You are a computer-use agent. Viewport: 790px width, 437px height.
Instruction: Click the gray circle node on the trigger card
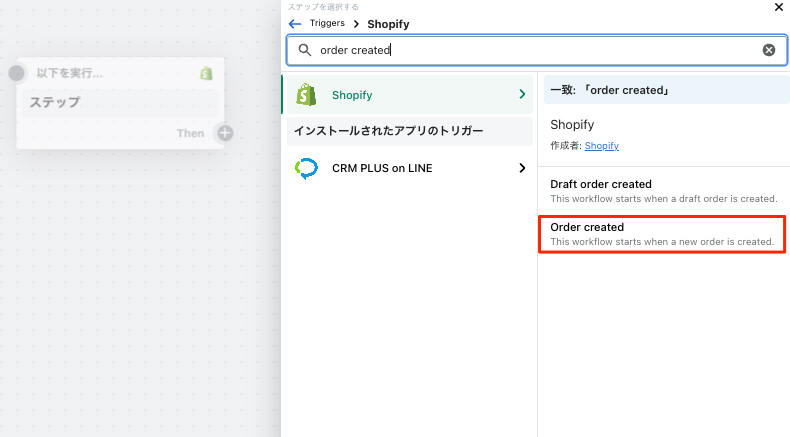click(x=17, y=73)
